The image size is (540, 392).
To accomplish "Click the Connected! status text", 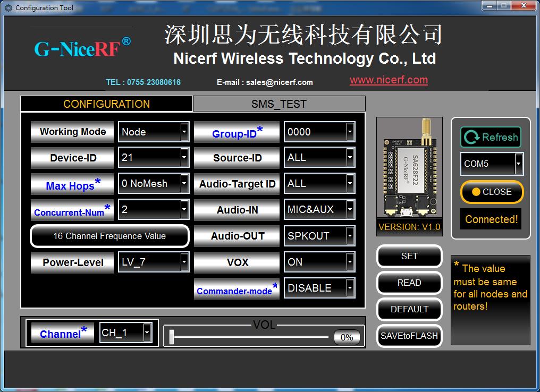I will (x=491, y=219).
